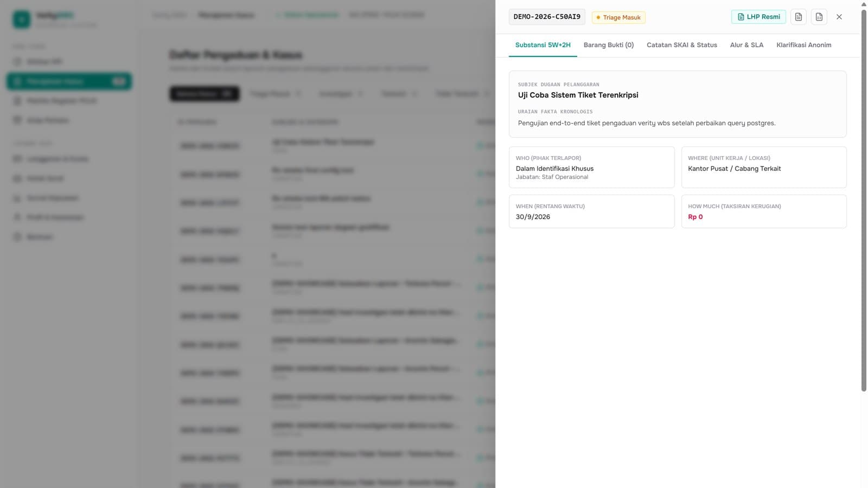Switch to the Barang Bukti (0) tab
The height and width of the screenshot is (488, 868).
pyautogui.click(x=609, y=45)
